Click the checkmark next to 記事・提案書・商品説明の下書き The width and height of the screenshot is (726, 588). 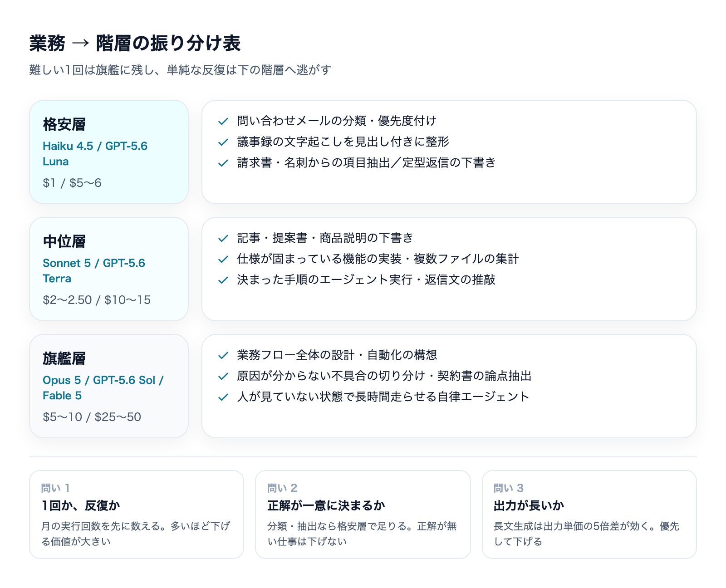(x=223, y=238)
